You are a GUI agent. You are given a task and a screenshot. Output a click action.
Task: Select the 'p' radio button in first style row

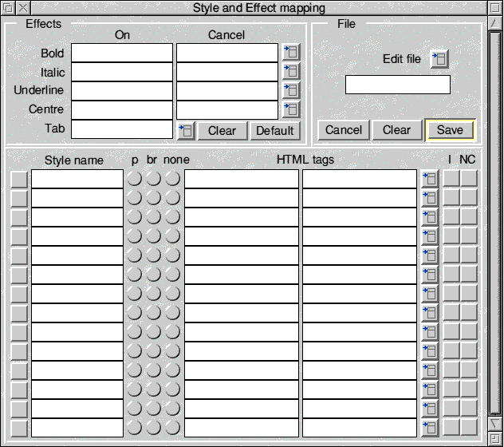click(x=135, y=179)
